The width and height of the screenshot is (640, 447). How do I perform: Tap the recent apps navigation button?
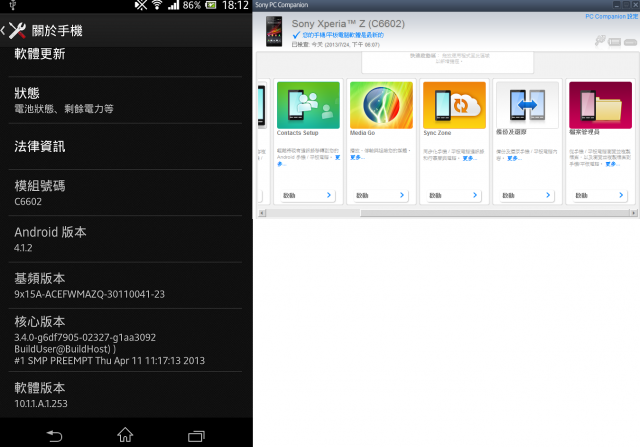pos(196,436)
